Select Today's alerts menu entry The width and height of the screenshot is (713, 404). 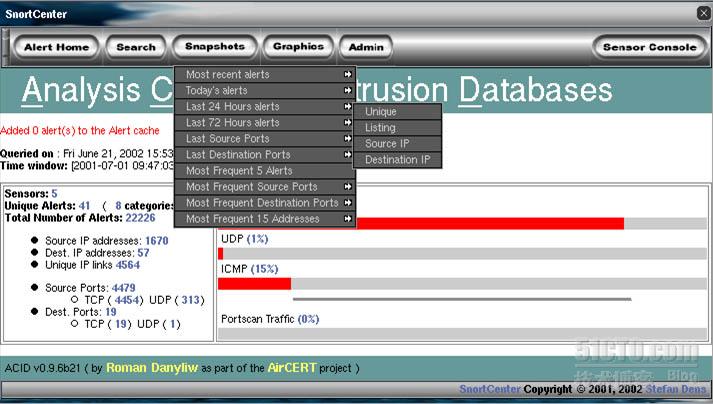(x=265, y=91)
